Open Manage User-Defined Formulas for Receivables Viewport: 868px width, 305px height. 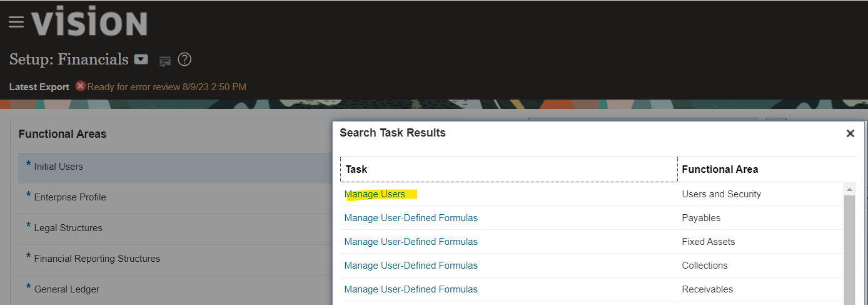411,289
